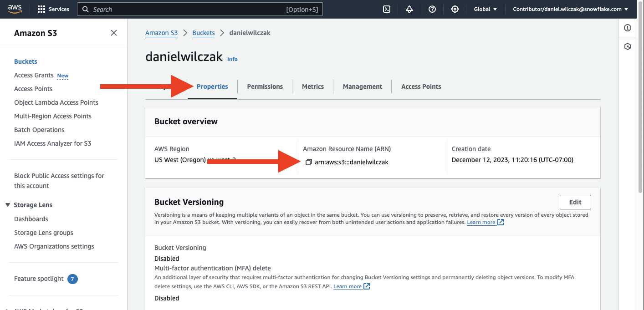The width and height of the screenshot is (644, 310).
Task: Switch to the Permissions tab
Action: tap(265, 86)
